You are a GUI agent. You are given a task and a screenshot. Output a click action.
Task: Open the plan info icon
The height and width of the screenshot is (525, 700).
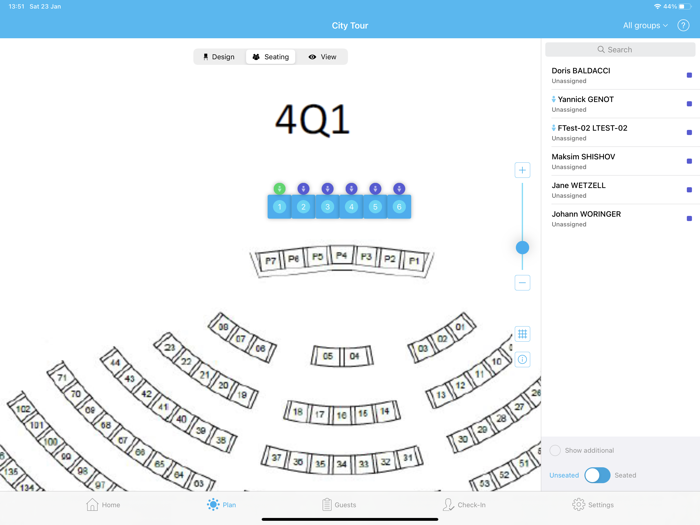point(522,359)
